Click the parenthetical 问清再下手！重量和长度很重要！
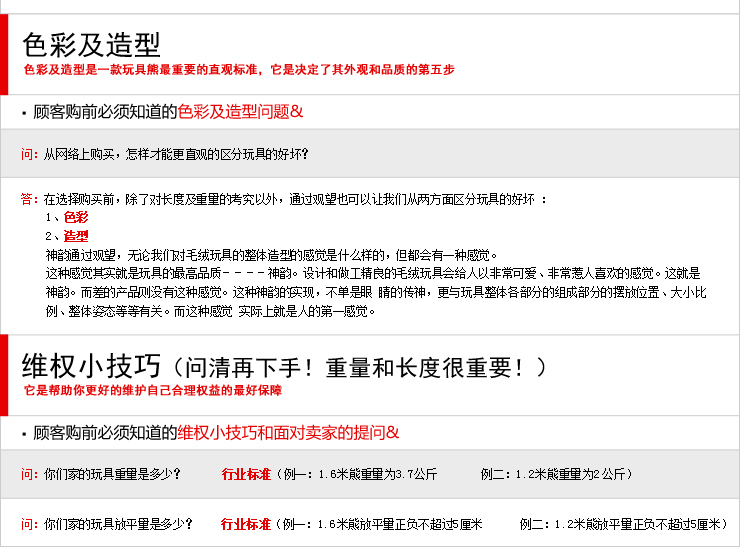The width and height of the screenshot is (740, 547). [359, 368]
